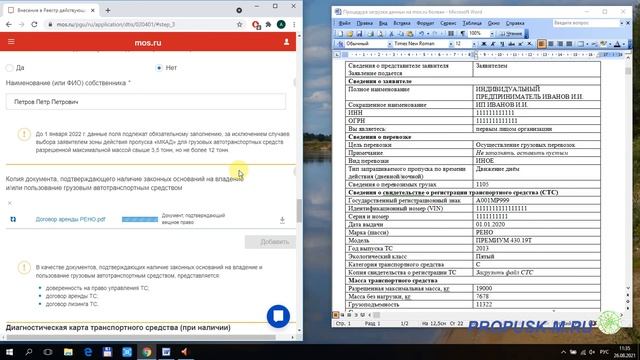Apply Underline formatting in Word

502,44
